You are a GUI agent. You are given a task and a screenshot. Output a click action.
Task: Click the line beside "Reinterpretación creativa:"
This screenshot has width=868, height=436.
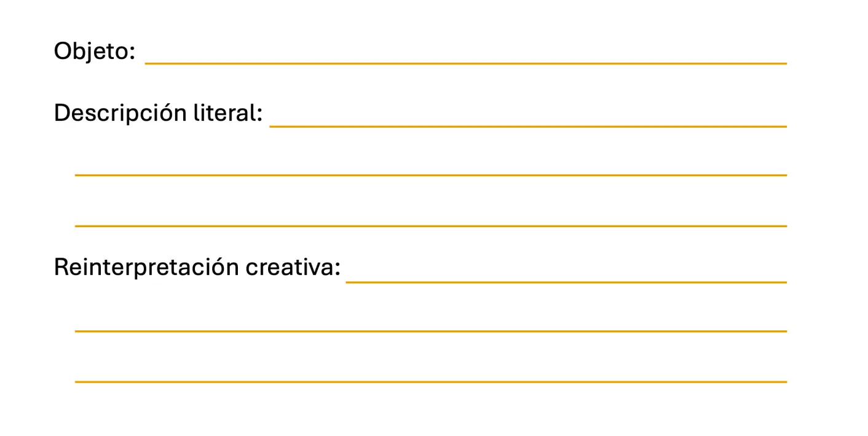tap(566, 282)
